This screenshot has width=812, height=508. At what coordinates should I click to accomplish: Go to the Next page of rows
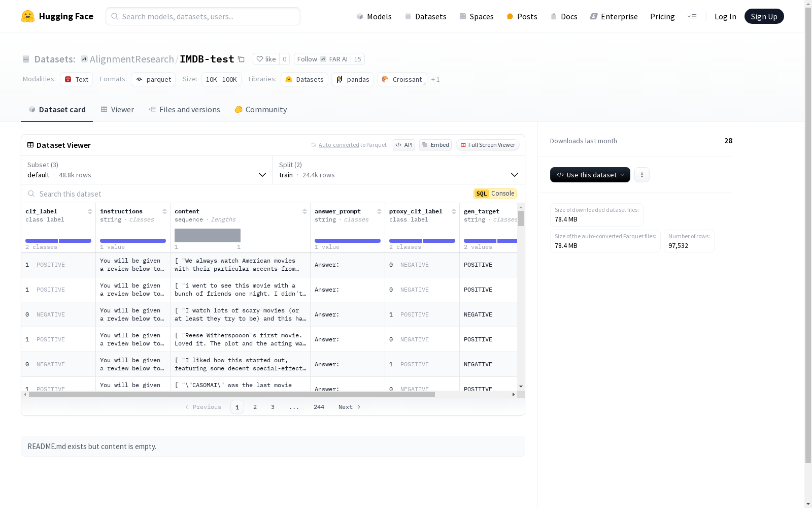click(350, 407)
